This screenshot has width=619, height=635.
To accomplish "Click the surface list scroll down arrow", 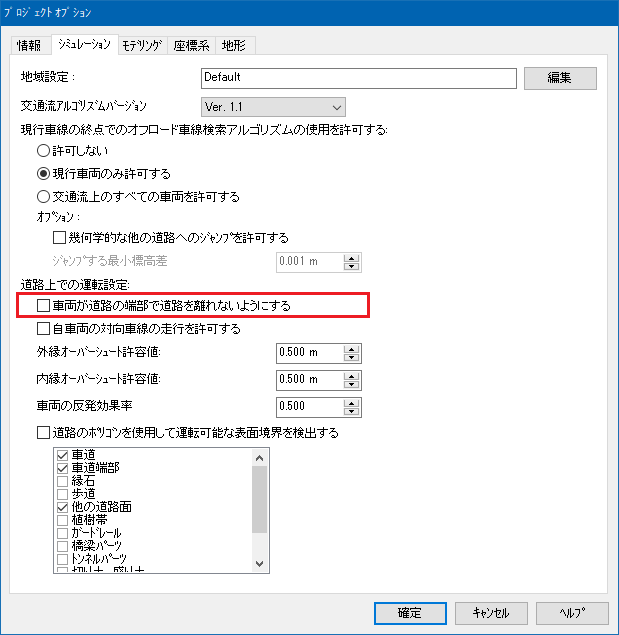I will coord(259,563).
